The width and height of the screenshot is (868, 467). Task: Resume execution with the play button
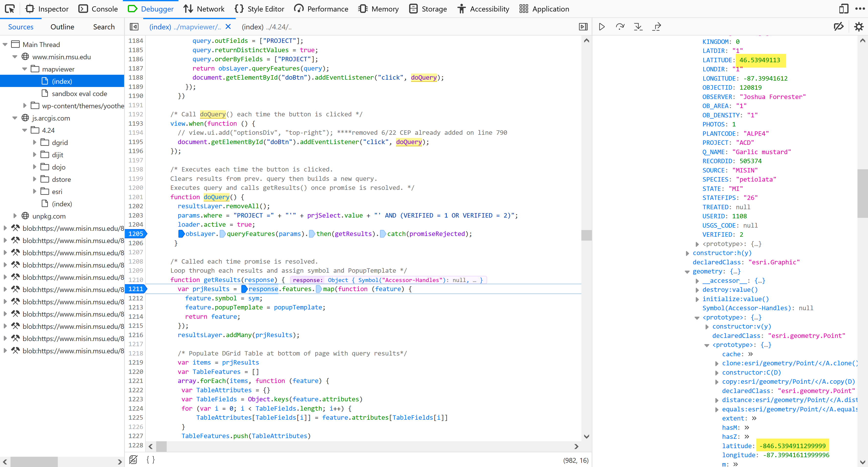click(602, 27)
